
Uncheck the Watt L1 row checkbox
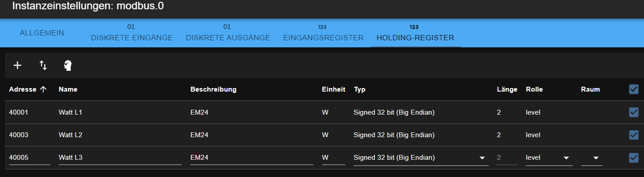click(x=633, y=112)
